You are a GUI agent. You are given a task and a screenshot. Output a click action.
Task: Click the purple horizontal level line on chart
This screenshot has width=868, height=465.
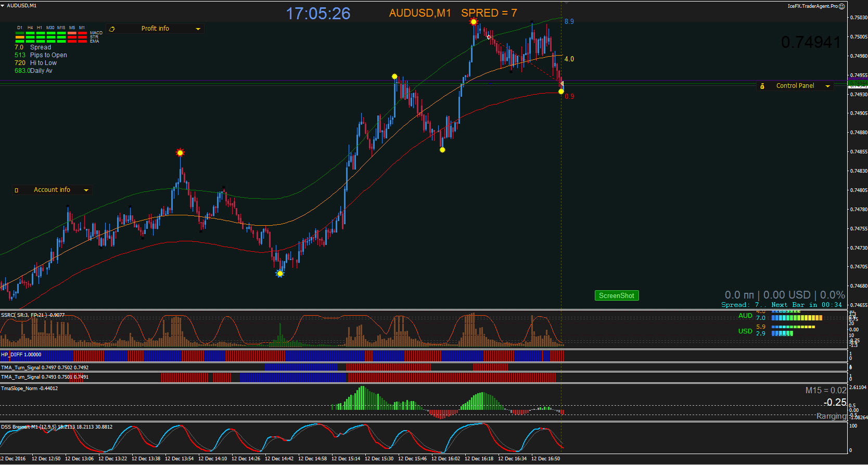tap(424, 81)
